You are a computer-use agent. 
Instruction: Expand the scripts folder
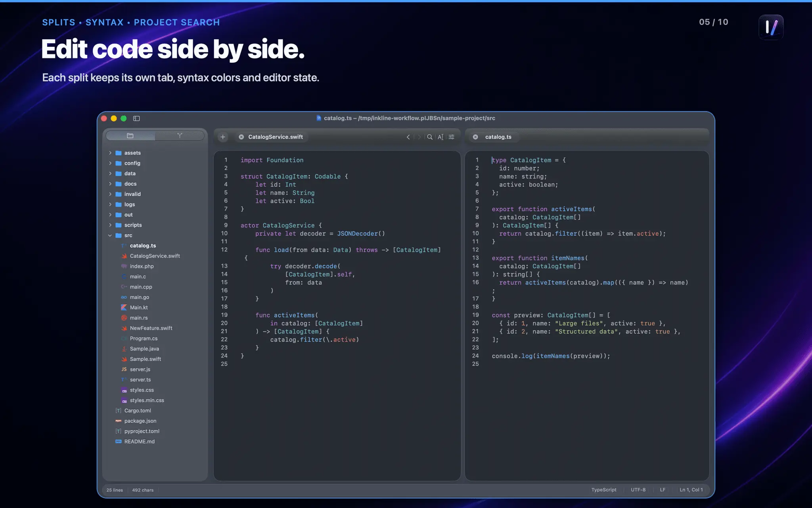[110, 225]
